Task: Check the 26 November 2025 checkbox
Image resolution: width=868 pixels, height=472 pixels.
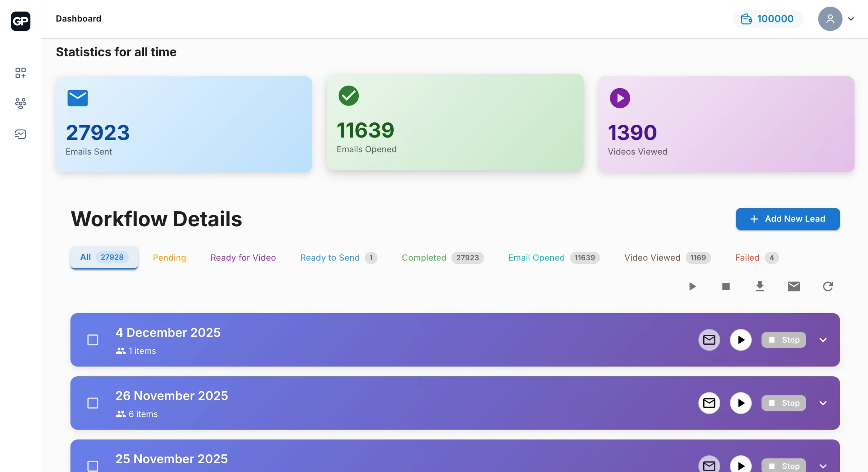Action: pyautogui.click(x=93, y=403)
